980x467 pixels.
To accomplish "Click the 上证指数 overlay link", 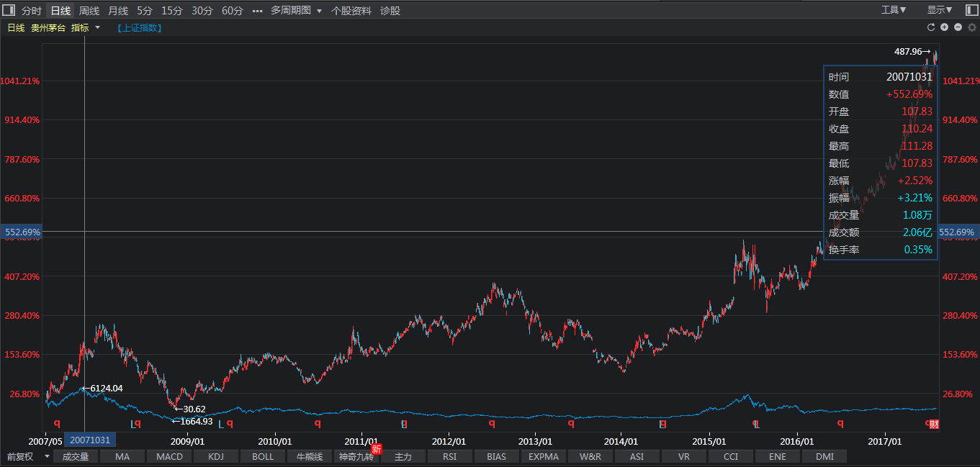I will tap(139, 27).
